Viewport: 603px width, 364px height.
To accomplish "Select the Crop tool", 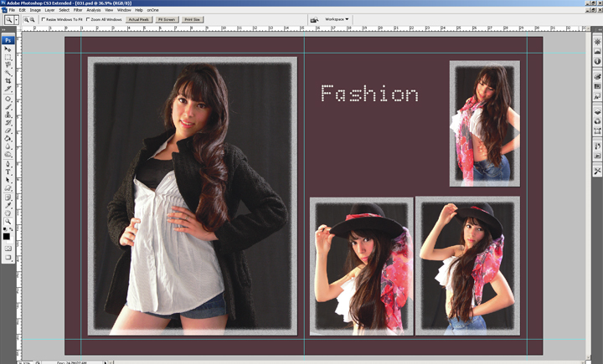I will tap(8, 80).
